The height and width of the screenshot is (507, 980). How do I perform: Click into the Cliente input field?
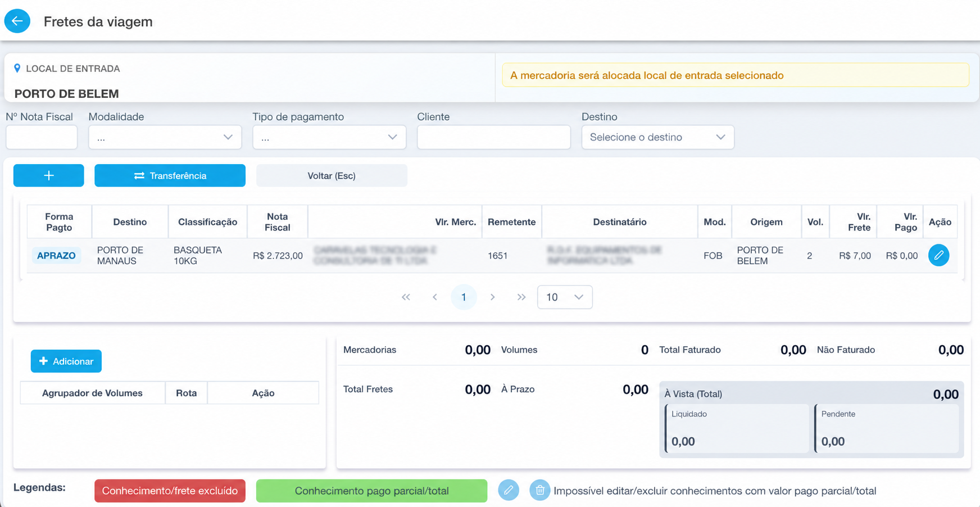(x=493, y=137)
